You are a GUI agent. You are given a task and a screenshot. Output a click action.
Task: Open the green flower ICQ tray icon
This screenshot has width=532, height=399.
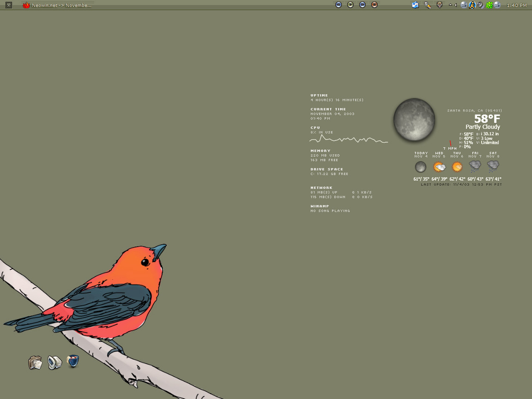click(489, 5)
